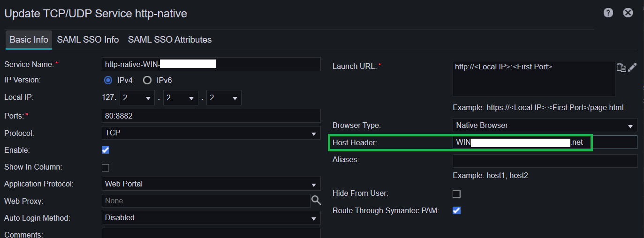644x238 pixels.
Task: Close the Update TCP/UDP Service dialog
Action: click(628, 13)
